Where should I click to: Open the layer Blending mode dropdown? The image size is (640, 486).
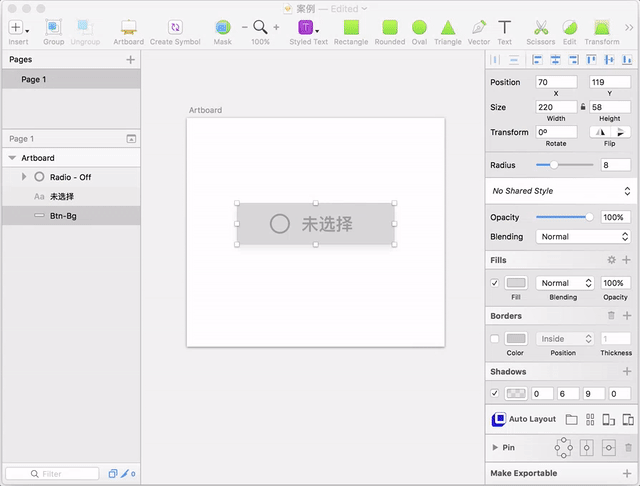click(x=583, y=237)
